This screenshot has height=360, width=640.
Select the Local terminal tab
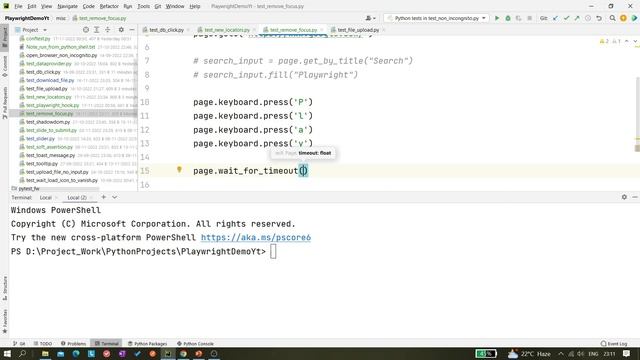[x=45, y=198]
